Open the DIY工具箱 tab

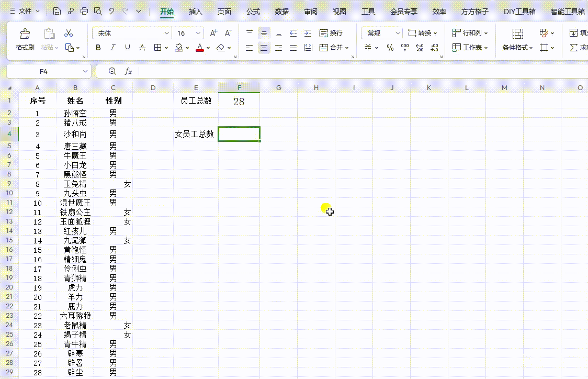click(x=520, y=12)
